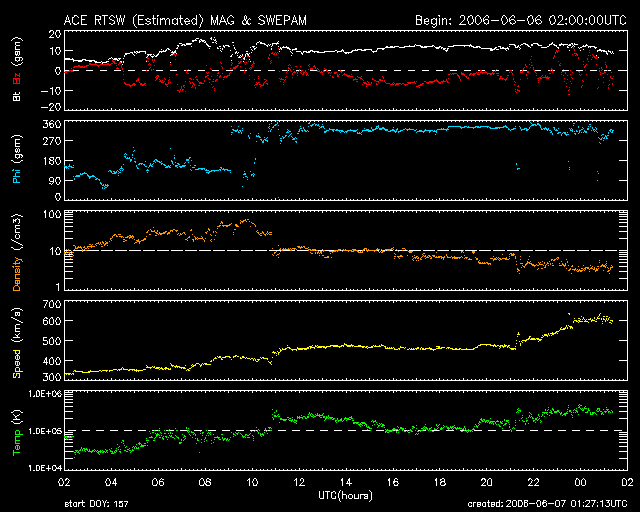
Task: Click the "1.0E+06" tick on Temp axis
Action: coord(45,394)
